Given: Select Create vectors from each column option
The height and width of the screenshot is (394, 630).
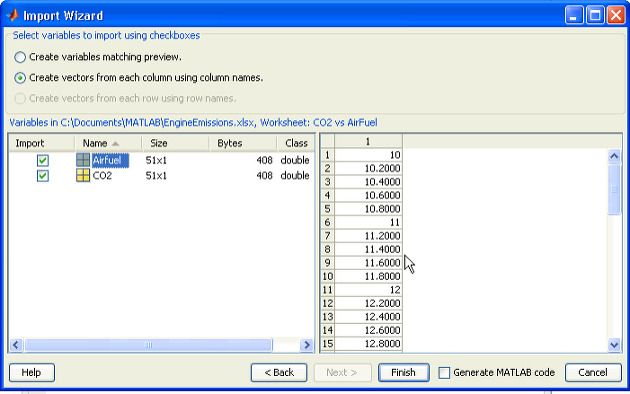Looking at the screenshot, I should 20,78.
